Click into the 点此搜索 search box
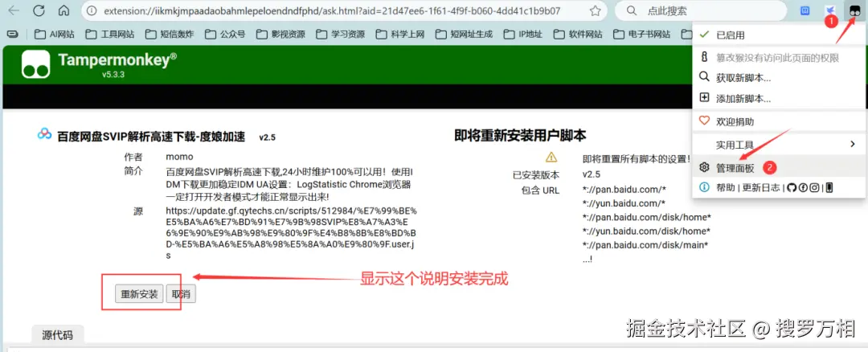 tap(699, 10)
